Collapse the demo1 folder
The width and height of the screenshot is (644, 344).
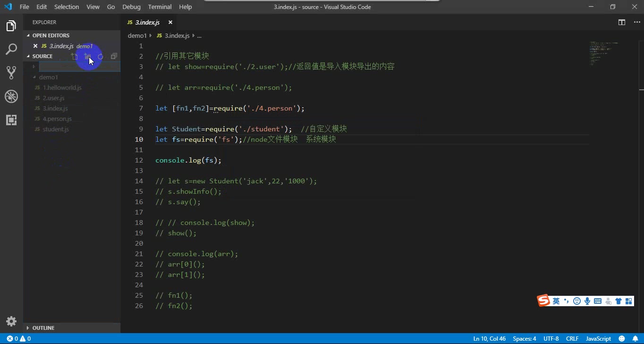(33, 77)
